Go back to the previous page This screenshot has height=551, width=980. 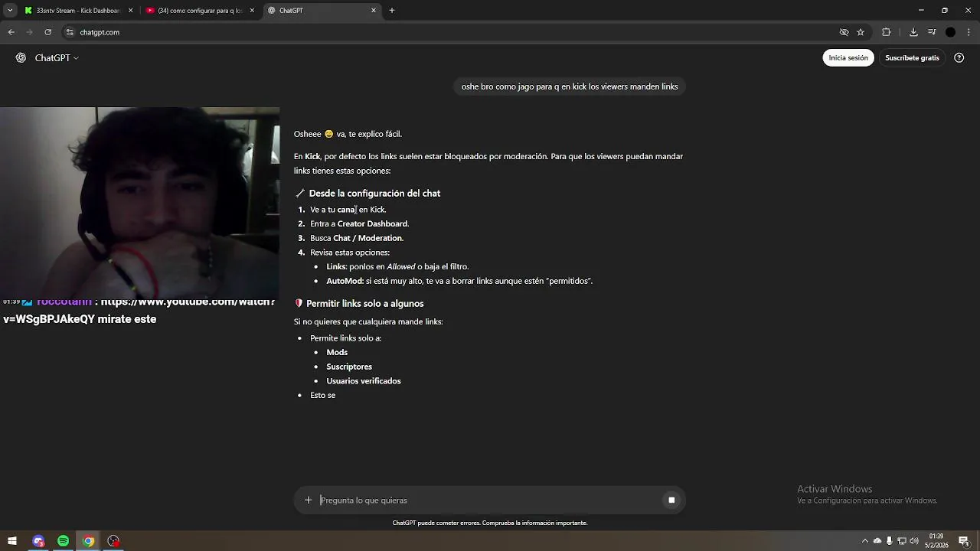(x=11, y=32)
